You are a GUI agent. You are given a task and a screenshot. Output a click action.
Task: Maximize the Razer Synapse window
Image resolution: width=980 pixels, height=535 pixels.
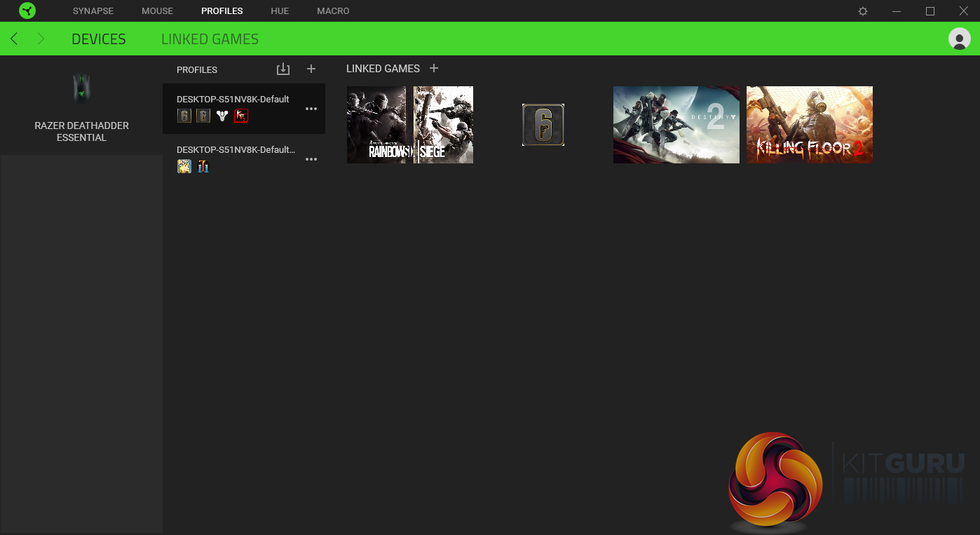click(930, 11)
